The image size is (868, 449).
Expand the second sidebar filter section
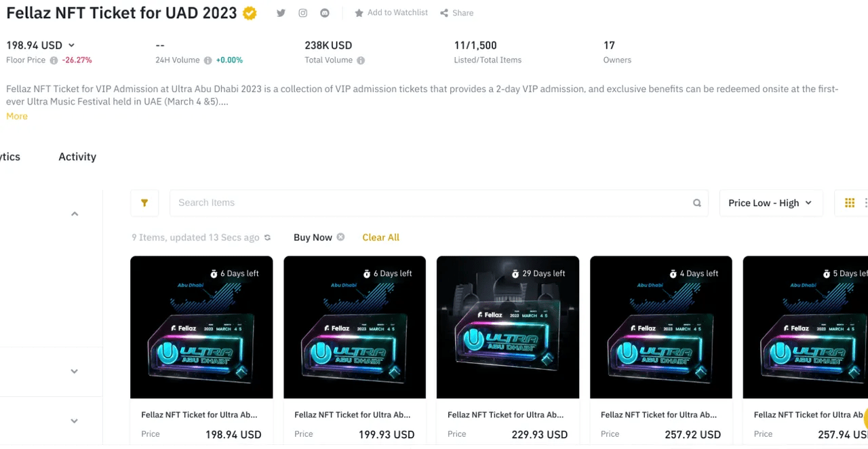(75, 371)
